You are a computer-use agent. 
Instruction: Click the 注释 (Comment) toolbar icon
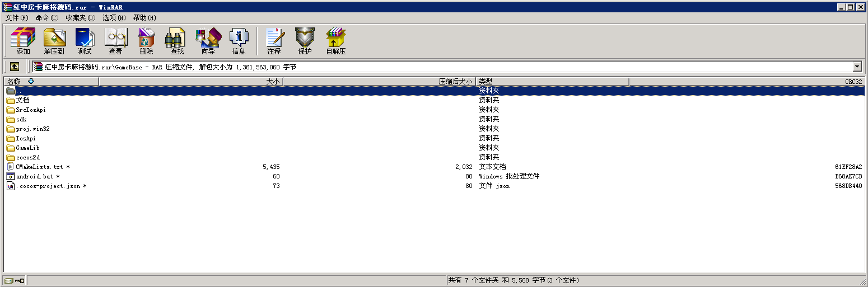tap(274, 41)
